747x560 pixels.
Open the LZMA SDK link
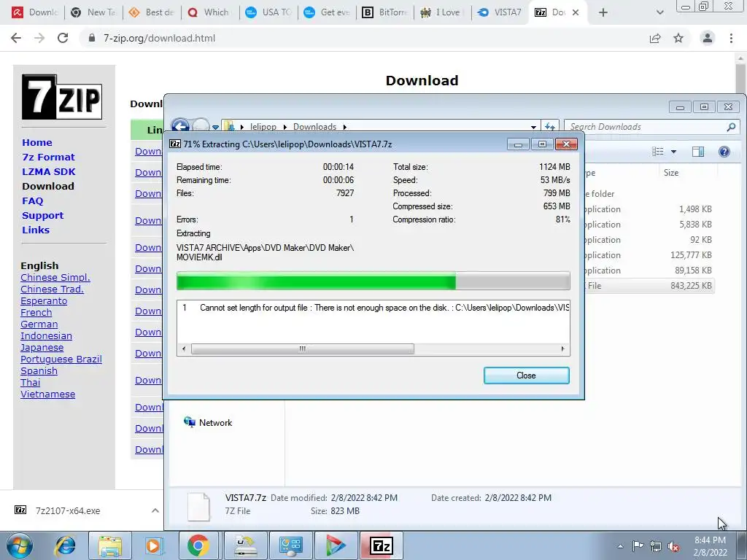tap(49, 171)
